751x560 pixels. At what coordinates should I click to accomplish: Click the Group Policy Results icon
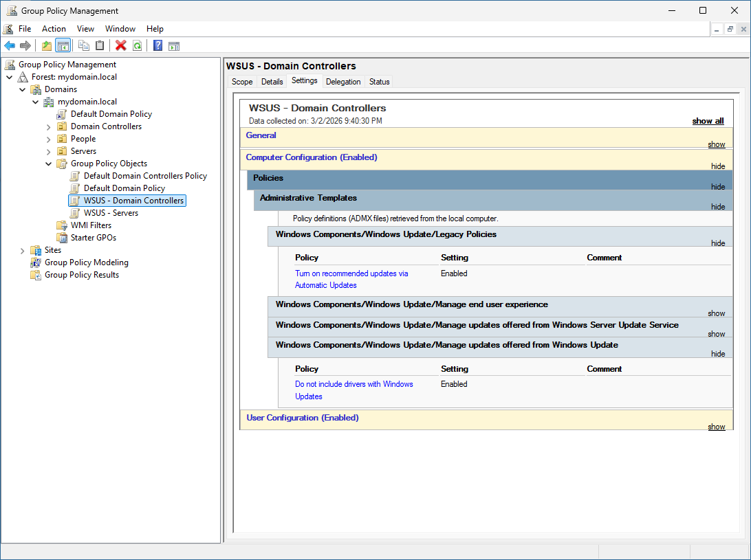pos(36,275)
